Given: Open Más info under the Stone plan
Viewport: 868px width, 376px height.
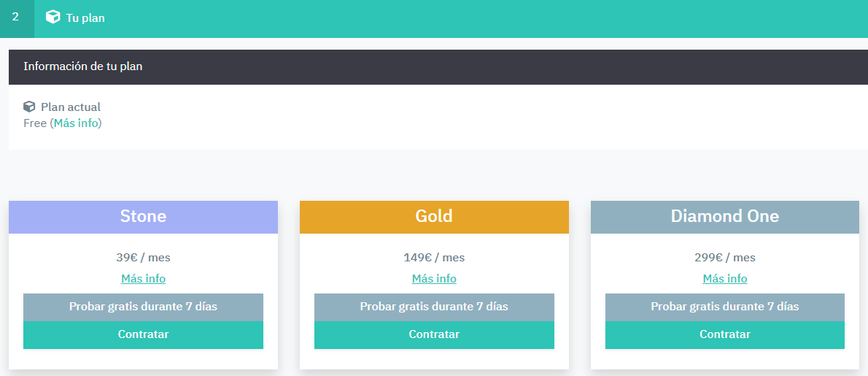Looking at the screenshot, I should click(143, 279).
